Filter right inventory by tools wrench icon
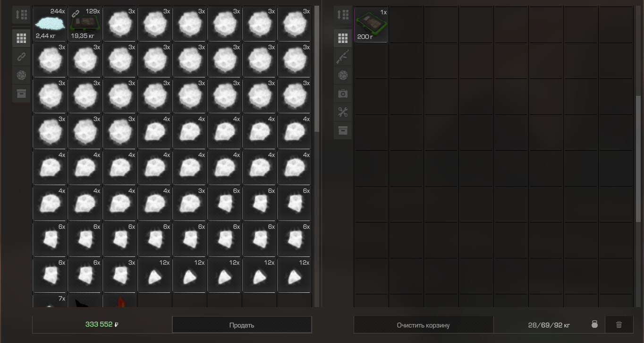Viewport: 644px width, 343px height. pos(343,112)
